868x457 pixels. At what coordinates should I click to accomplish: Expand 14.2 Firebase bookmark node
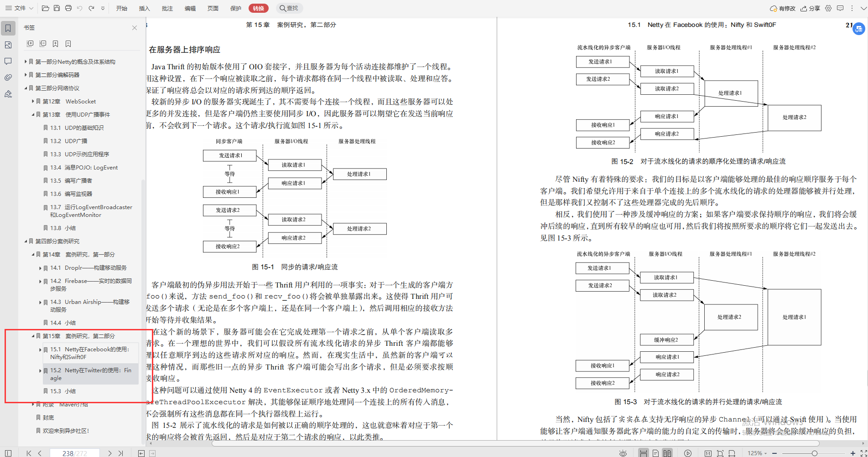40,281
